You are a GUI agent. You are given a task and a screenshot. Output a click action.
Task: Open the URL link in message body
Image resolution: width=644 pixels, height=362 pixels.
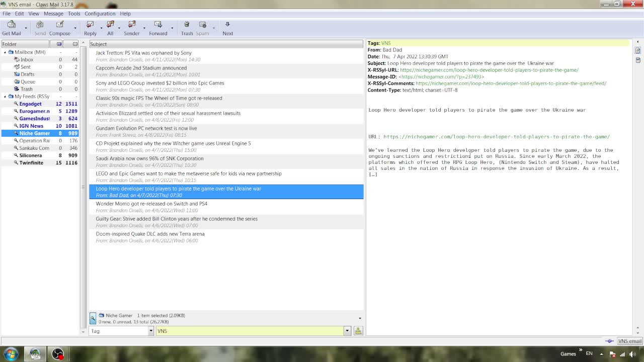coord(497,137)
